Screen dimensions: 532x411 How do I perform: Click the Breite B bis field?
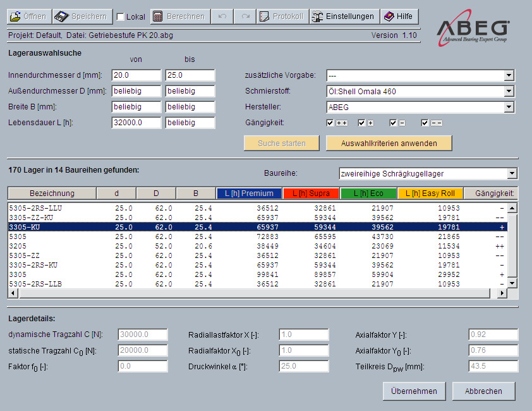tap(190, 107)
